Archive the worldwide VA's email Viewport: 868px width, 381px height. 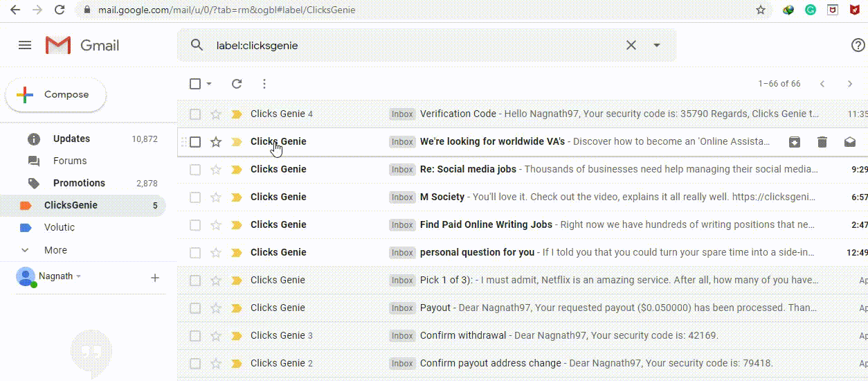point(795,142)
